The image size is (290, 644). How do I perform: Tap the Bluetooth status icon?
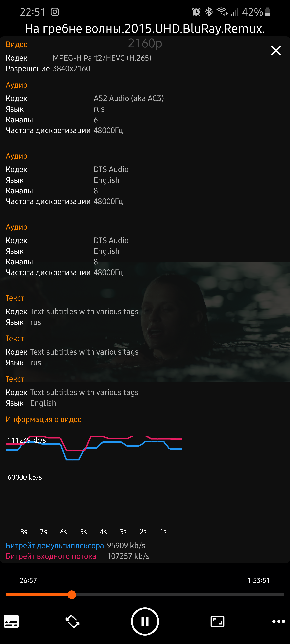[x=208, y=12]
